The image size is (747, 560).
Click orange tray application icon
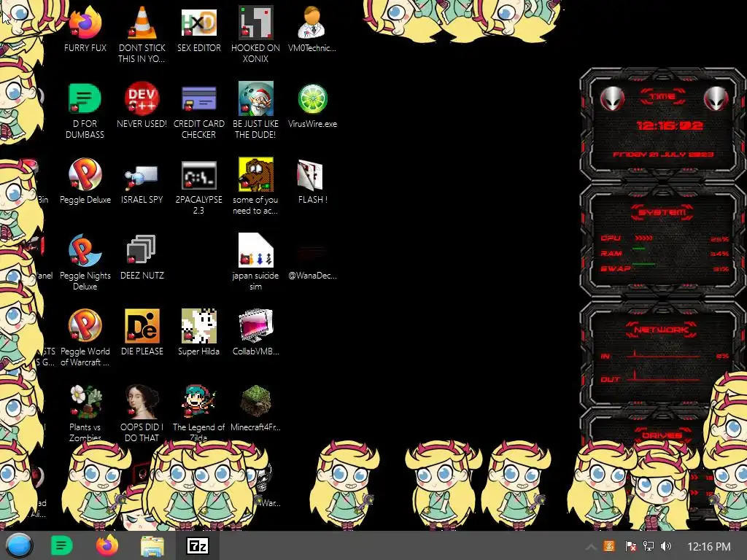pos(609,546)
